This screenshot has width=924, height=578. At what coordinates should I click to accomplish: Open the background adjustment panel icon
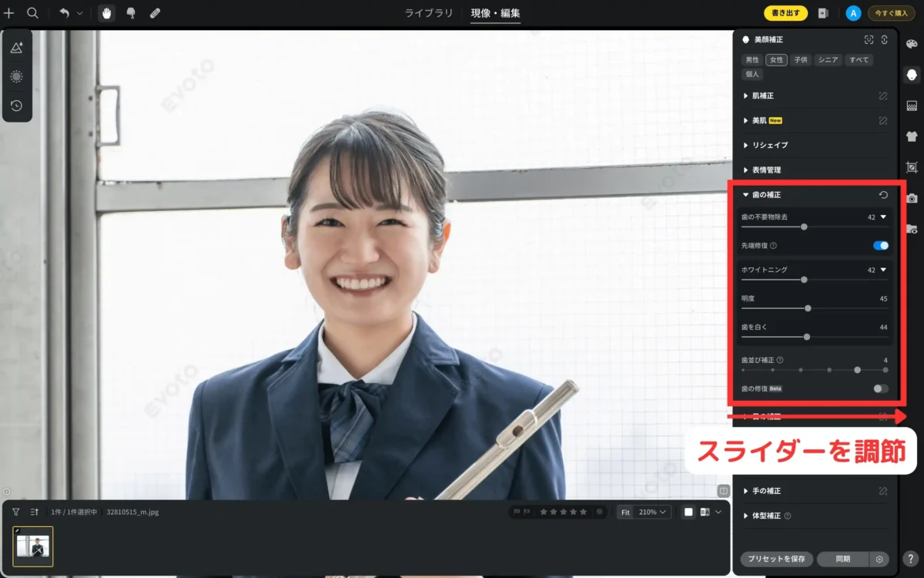click(x=912, y=106)
